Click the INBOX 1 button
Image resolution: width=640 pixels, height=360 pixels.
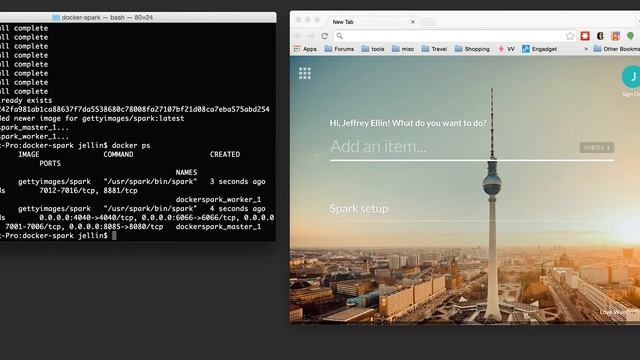click(597, 147)
